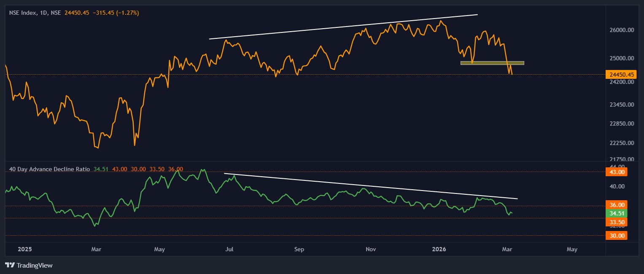Select the rising white trendline above price

point(343,27)
